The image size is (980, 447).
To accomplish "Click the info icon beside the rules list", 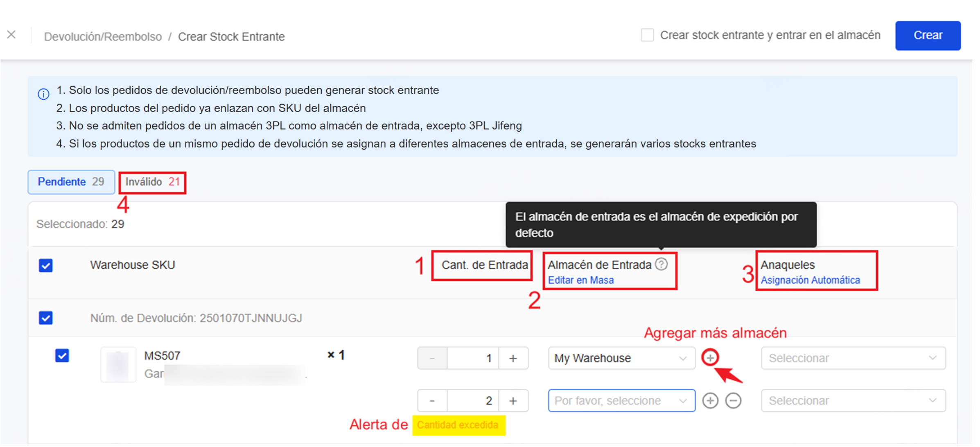I will [x=43, y=94].
